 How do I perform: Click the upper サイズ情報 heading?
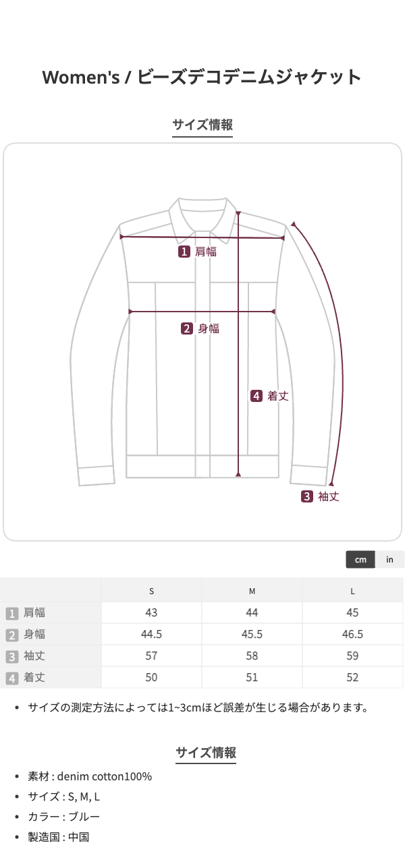(x=202, y=125)
